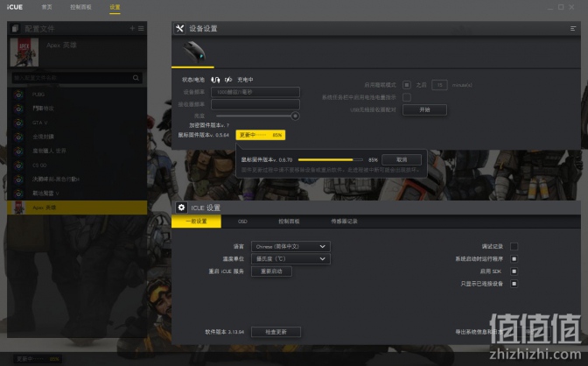Click the iCUE 设置 gear icon
The width and height of the screenshot is (588, 366).
[181, 208]
